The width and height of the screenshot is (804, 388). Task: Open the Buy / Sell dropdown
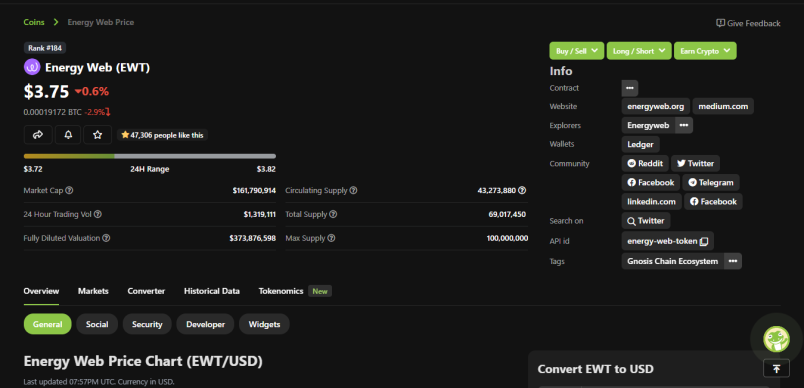(x=577, y=51)
